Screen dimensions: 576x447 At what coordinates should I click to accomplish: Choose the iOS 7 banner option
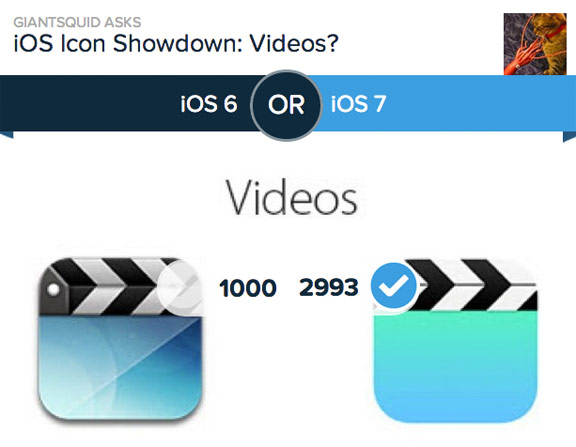pos(359,104)
